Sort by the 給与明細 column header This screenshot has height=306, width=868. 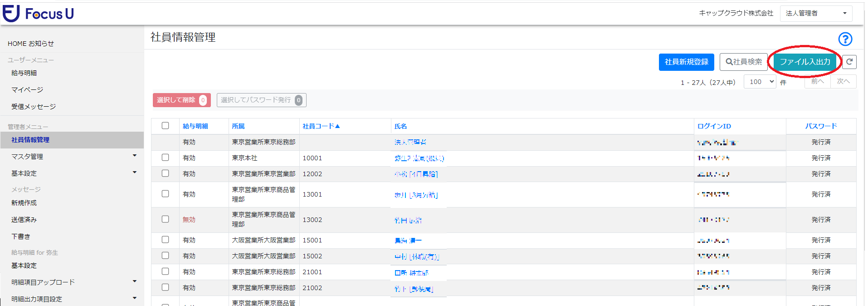coord(195,126)
